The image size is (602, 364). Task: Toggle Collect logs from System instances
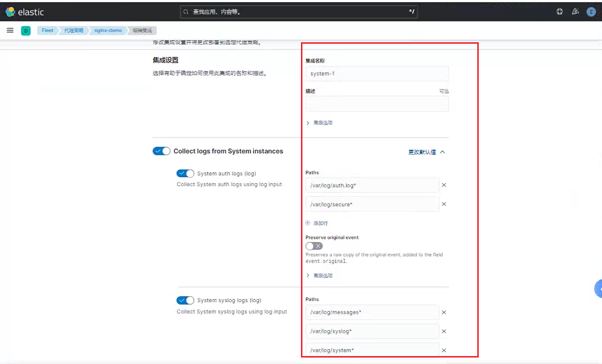161,151
